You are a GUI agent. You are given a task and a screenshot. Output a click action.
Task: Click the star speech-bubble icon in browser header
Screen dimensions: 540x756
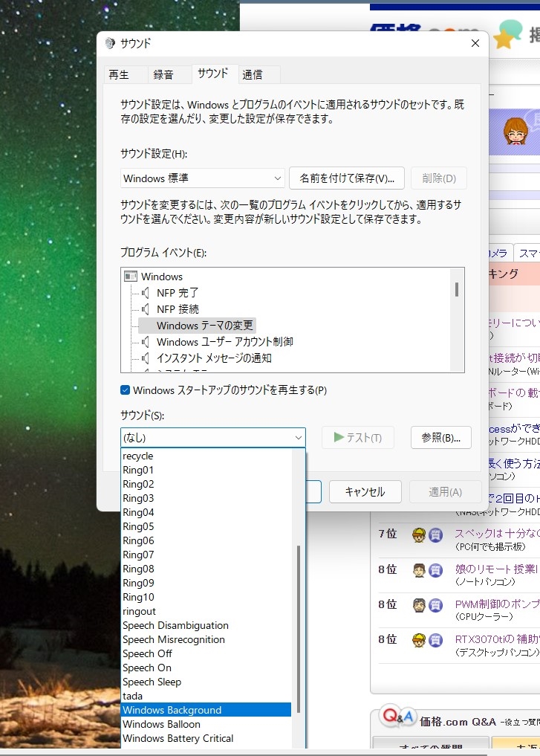[507, 33]
